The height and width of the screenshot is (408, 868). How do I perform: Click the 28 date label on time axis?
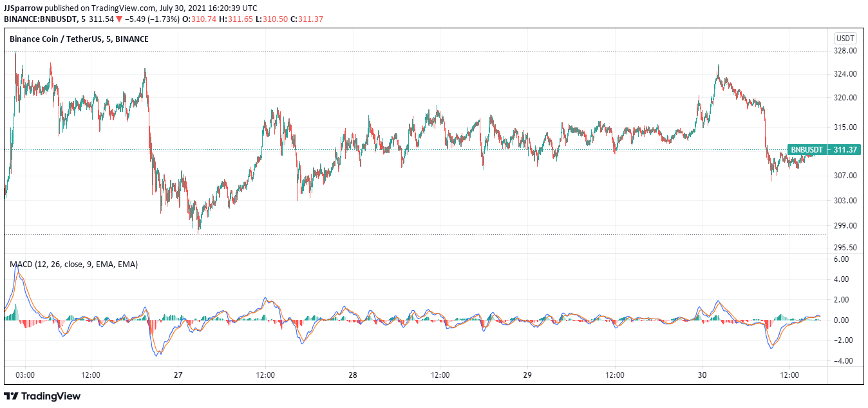[353, 375]
